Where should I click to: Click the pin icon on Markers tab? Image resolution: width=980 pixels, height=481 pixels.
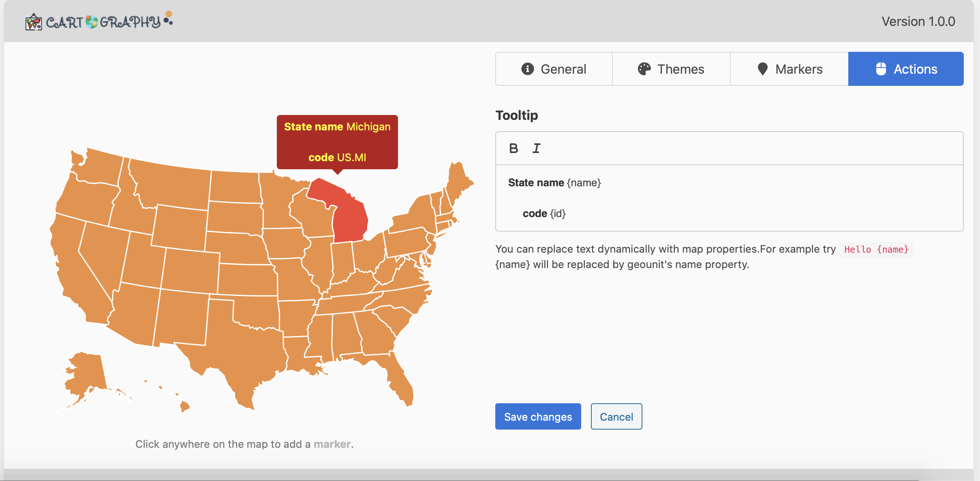(762, 69)
